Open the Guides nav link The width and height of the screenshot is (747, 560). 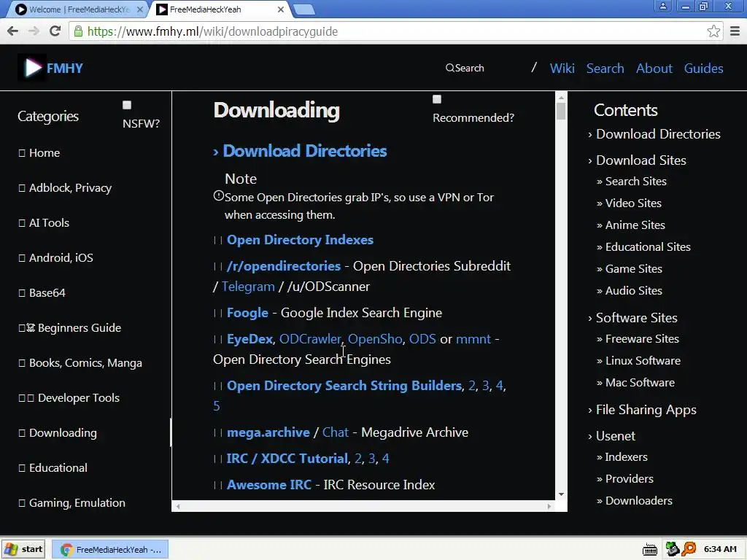[x=703, y=68]
